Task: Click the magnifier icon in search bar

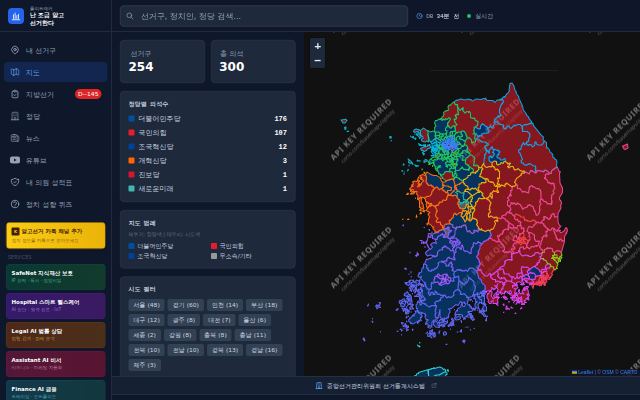Action: coord(130,16)
